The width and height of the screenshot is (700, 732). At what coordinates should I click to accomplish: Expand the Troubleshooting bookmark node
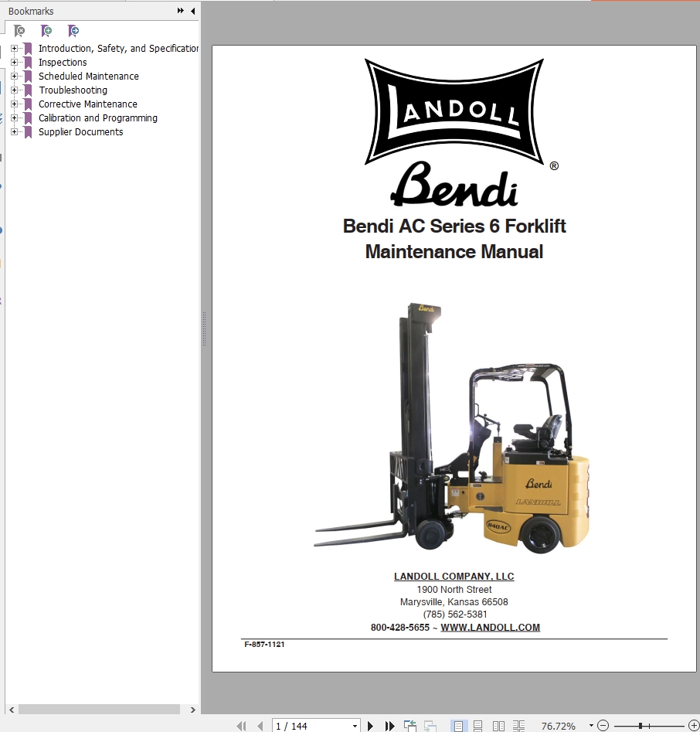click(14, 90)
